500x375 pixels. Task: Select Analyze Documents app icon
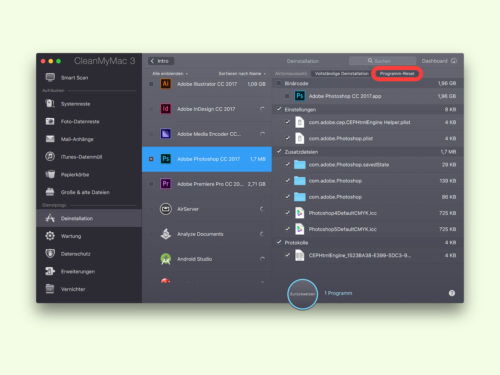tap(166, 234)
